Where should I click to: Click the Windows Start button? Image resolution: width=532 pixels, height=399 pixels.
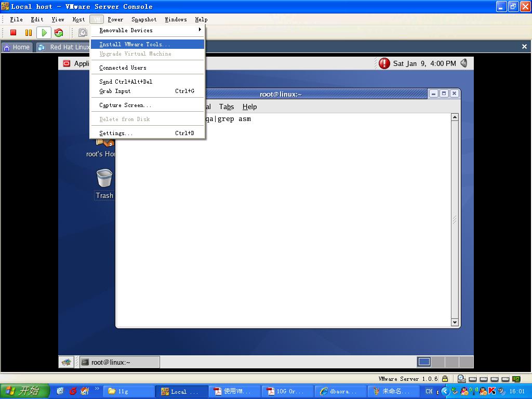click(x=25, y=391)
